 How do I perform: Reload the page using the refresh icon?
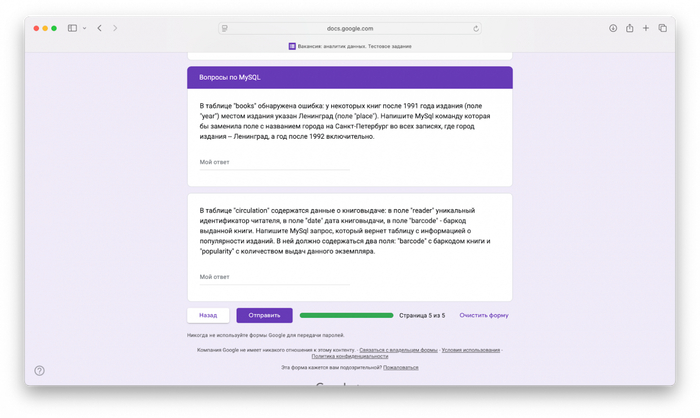coord(476,28)
